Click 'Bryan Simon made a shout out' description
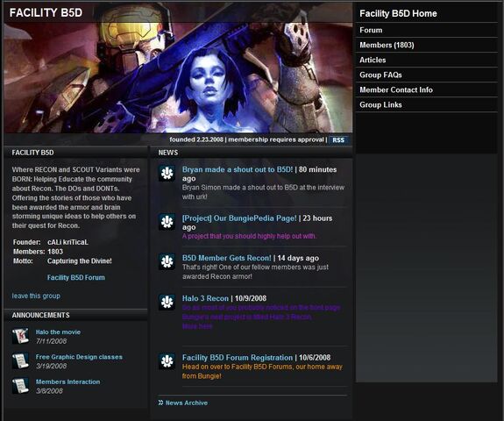This screenshot has height=421, width=504. (263, 192)
